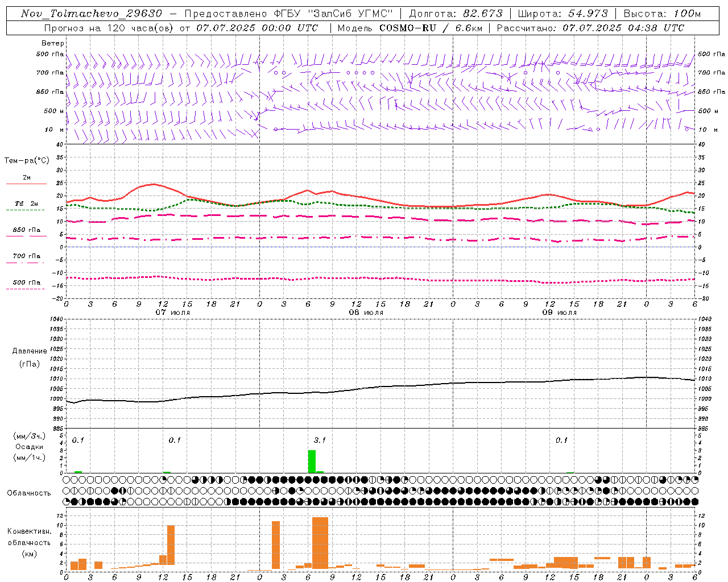The height and width of the screenshot is (582, 728).
Task: Click the Ветер wind panel label
Action: click(x=53, y=43)
